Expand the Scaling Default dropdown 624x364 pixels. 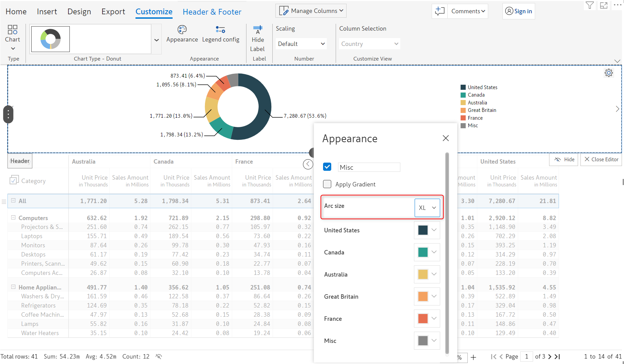(x=301, y=44)
